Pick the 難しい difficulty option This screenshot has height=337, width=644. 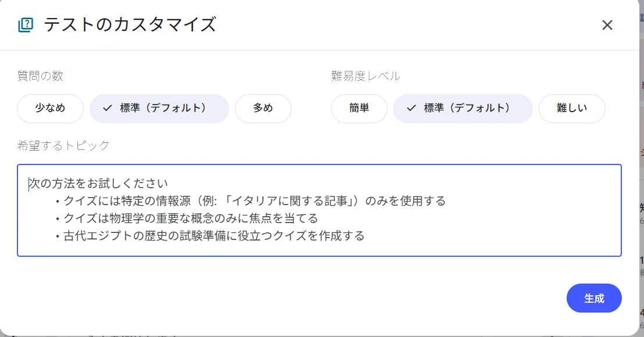point(572,108)
